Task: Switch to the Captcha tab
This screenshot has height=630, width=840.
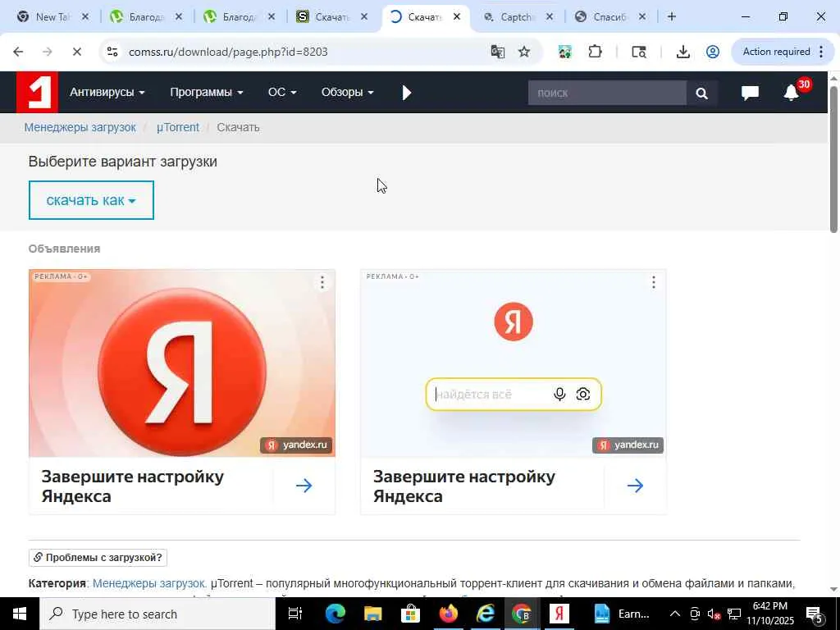Action: (x=516, y=16)
